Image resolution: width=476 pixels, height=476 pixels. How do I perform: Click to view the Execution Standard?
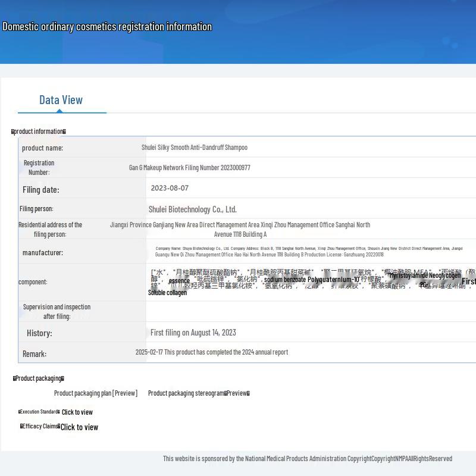click(77, 412)
